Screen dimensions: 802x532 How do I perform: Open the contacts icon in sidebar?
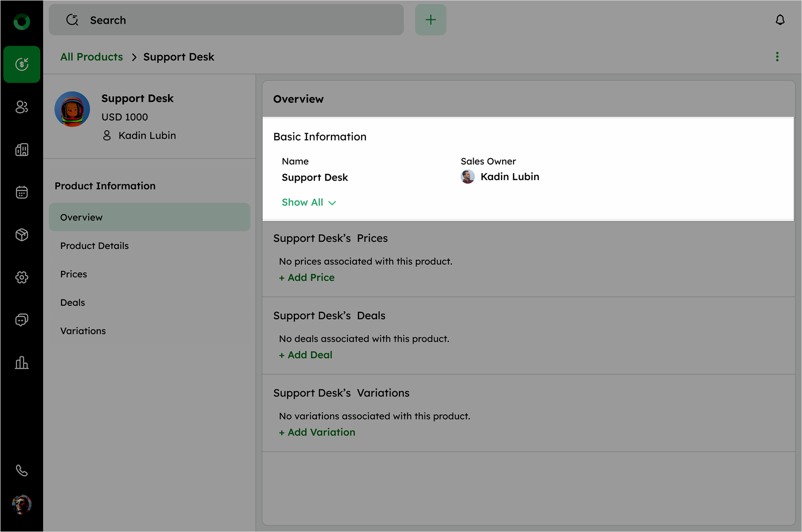click(22, 107)
